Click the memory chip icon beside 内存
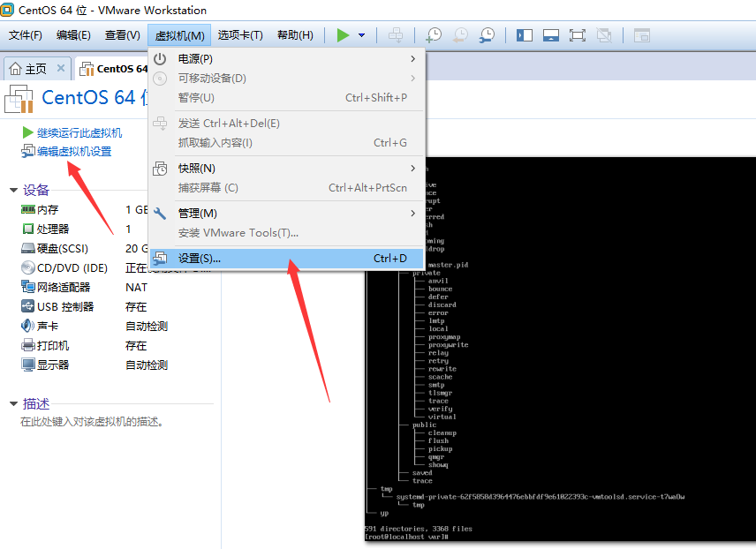756x549 pixels. 28,209
